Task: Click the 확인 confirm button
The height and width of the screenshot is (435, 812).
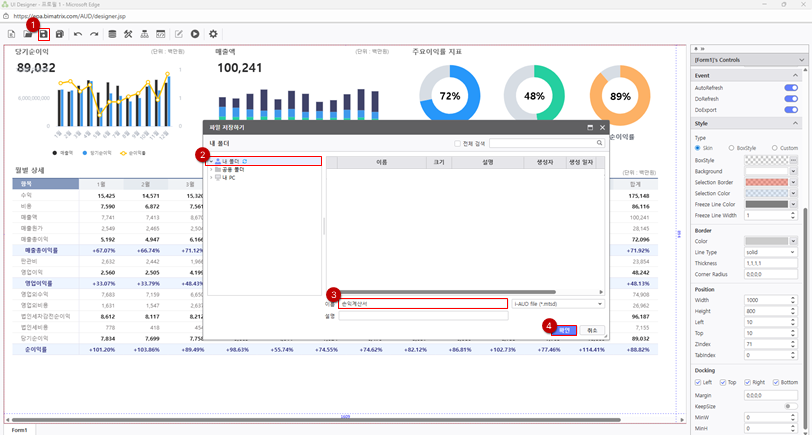Action: [564, 329]
